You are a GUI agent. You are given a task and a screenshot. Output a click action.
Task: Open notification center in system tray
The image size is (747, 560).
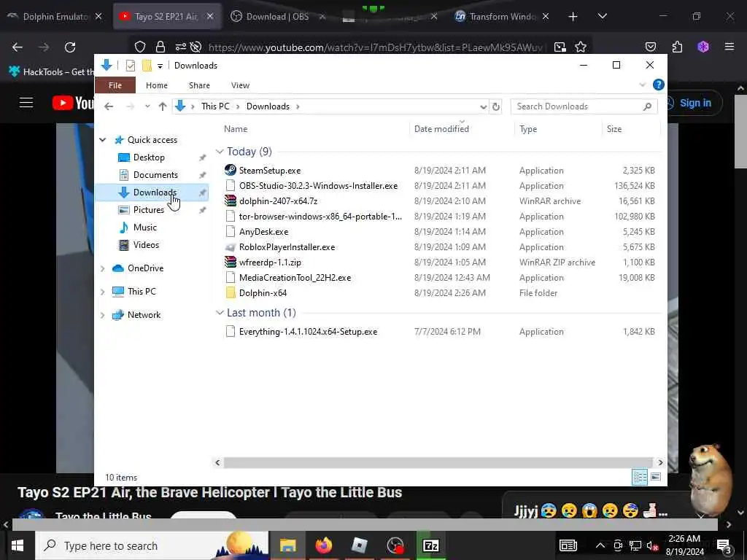(724, 545)
